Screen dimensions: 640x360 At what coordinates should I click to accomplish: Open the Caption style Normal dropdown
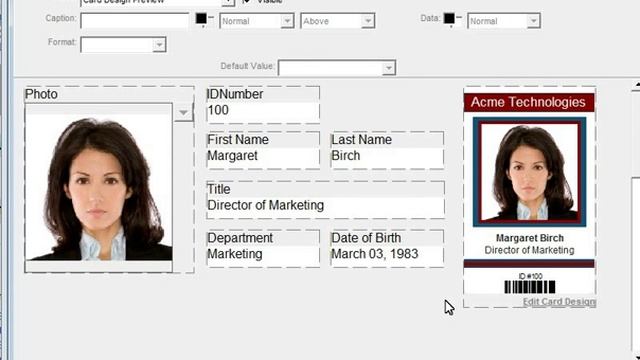click(257, 21)
